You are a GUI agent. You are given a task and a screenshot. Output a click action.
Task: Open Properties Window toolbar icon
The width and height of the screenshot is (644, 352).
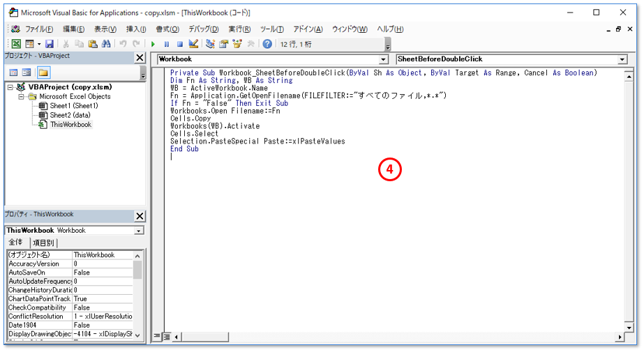pyautogui.click(x=224, y=44)
